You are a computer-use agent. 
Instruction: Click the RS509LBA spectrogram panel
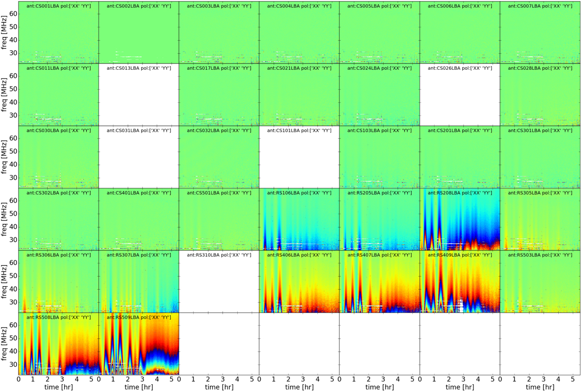coord(138,344)
